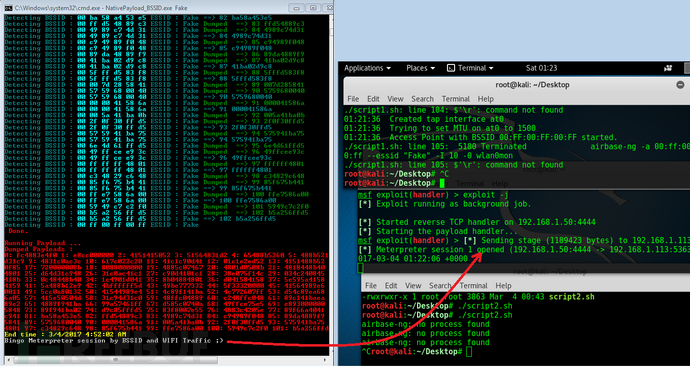This screenshot has width=690, height=371.
Task: Minimize the cmd.exe window
Action: [x=297, y=8]
